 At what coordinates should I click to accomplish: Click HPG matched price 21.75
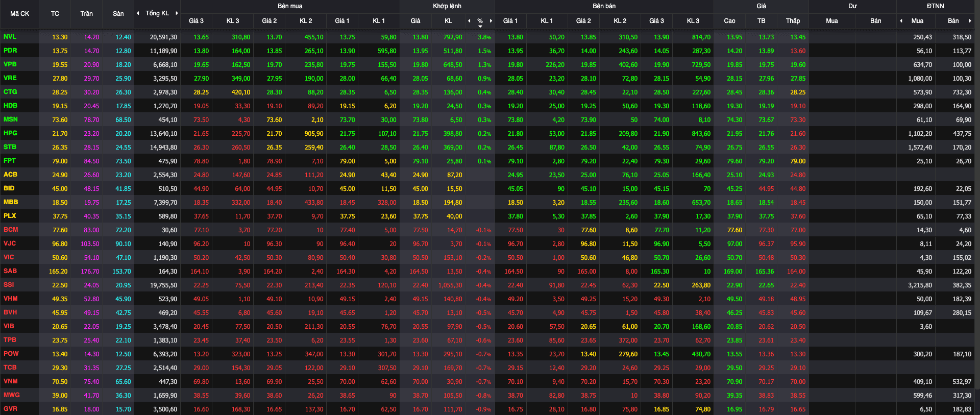click(420, 134)
